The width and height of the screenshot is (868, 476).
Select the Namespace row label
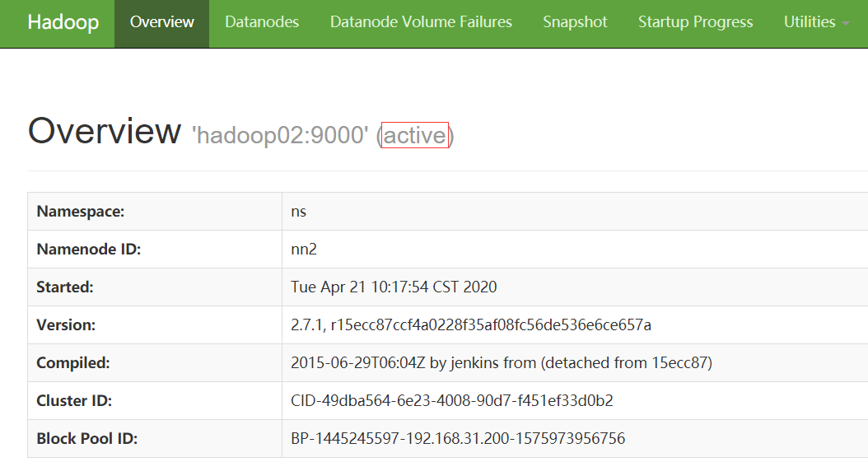[81, 212]
